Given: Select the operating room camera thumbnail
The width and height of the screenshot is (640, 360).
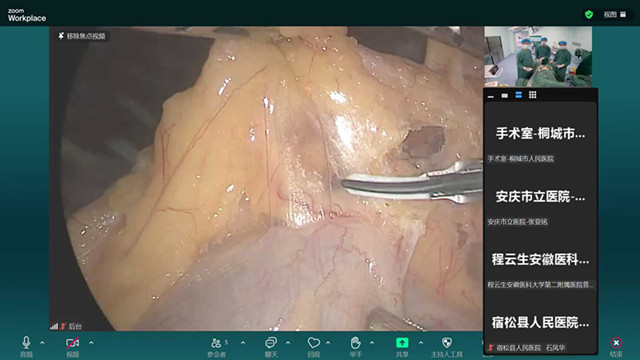Looking at the screenshot, I should coord(538,56).
